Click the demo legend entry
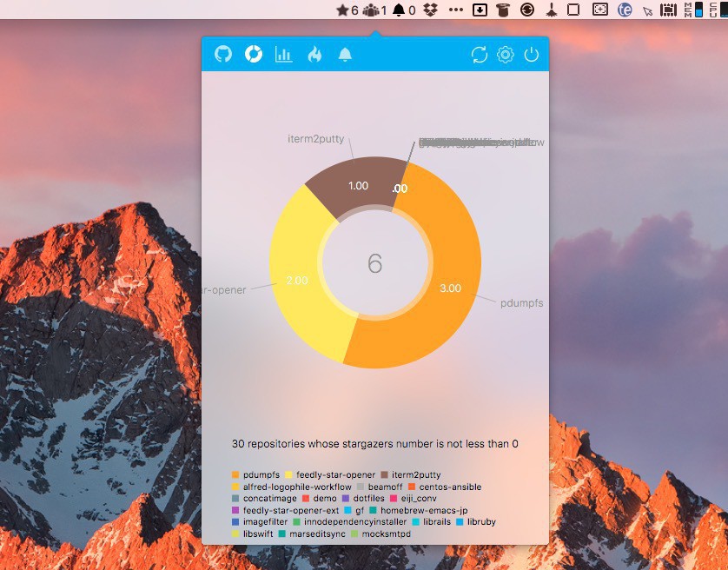 click(319, 499)
